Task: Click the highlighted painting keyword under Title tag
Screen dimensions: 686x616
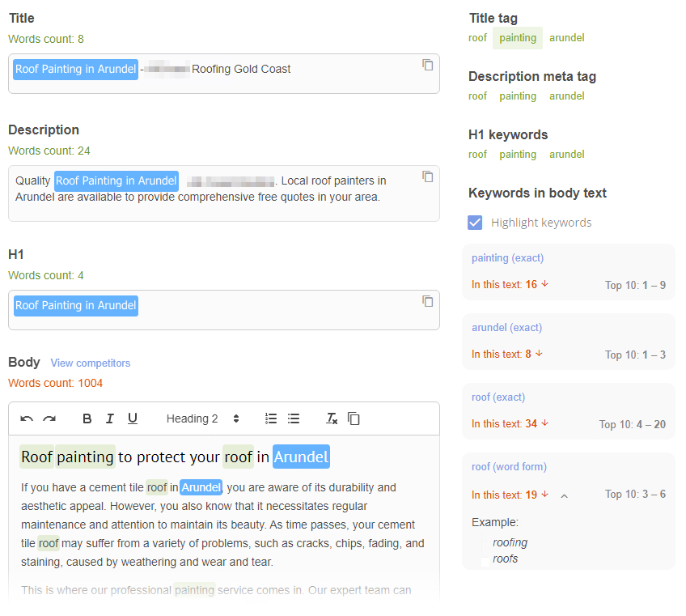Action: click(518, 38)
